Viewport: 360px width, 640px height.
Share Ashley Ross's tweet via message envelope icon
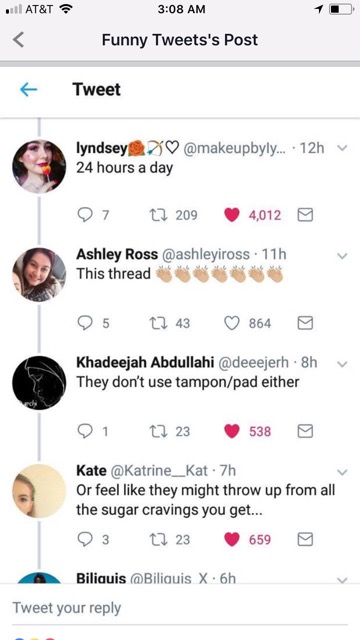(305, 323)
